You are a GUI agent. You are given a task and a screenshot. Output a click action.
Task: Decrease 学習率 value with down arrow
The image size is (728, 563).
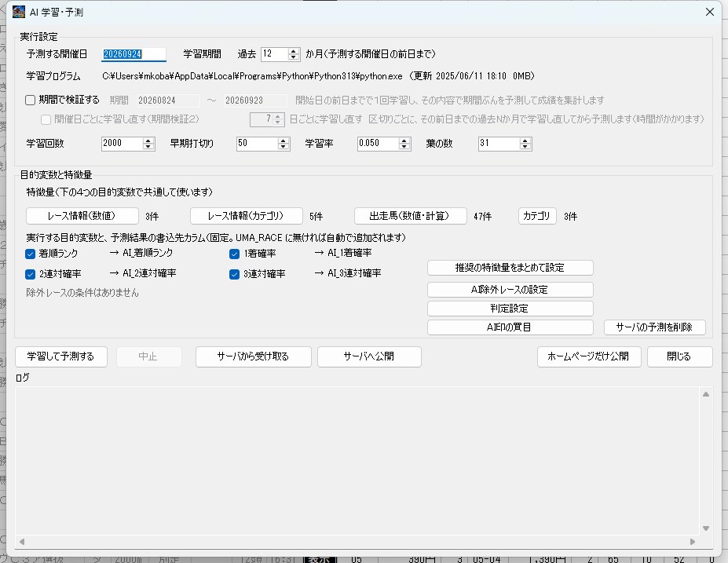pyautogui.click(x=404, y=146)
